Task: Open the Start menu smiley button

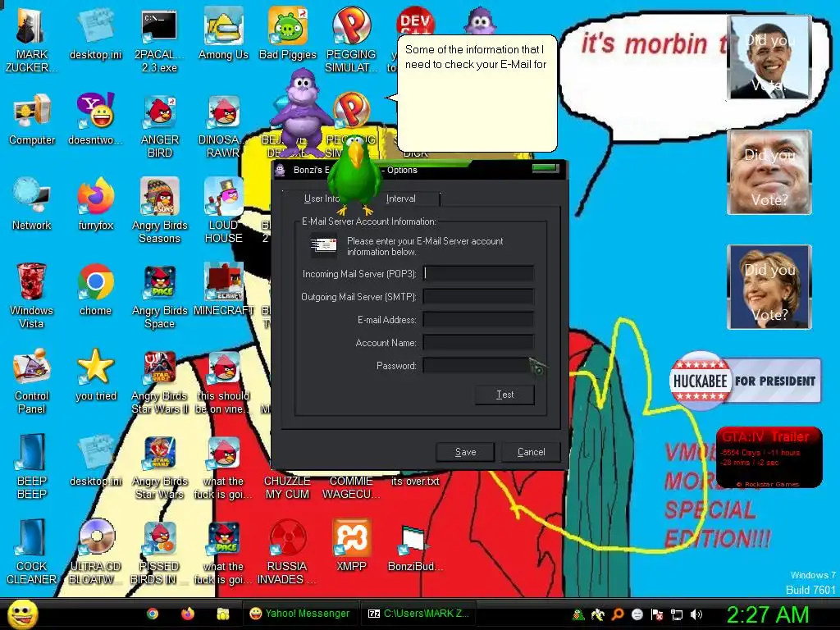Action: point(22,614)
